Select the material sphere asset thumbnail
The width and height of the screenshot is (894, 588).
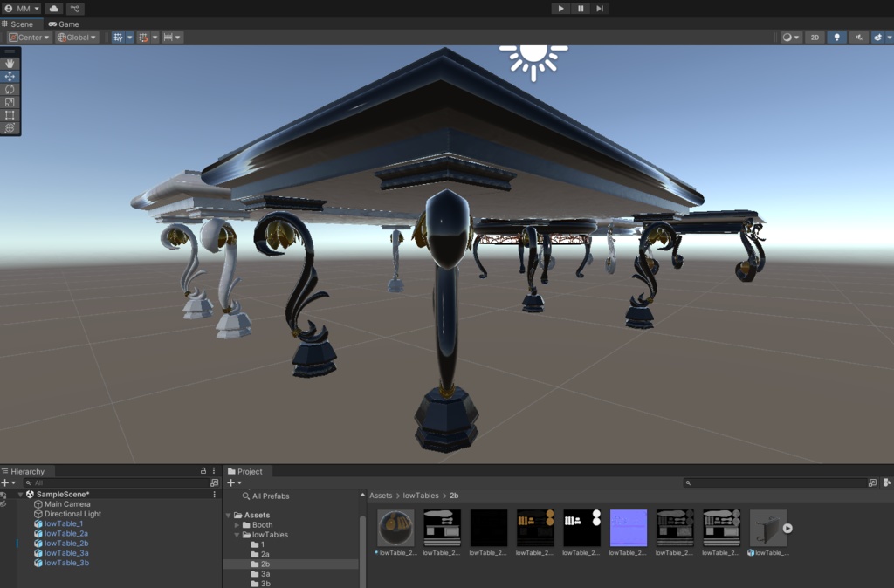[395, 528]
